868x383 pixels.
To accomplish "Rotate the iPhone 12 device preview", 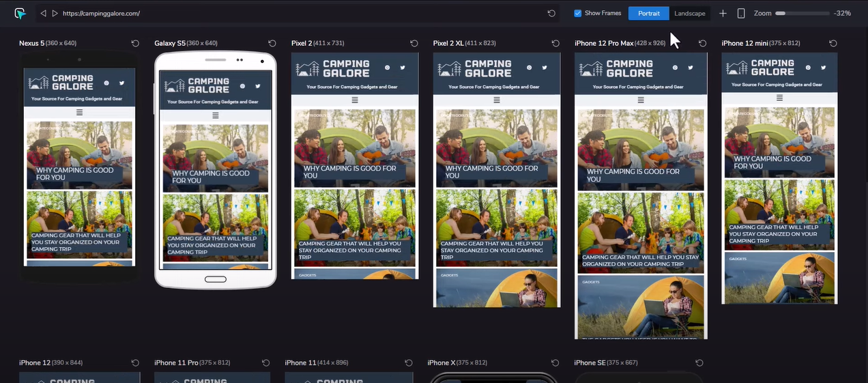I will click(x=135, y=363).
